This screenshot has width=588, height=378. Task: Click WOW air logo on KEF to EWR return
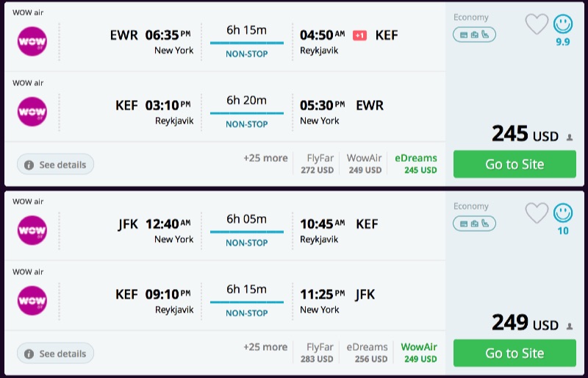[32, 112]
